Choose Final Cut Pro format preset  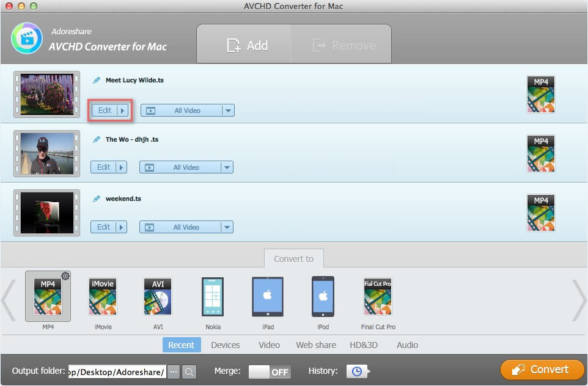click(x=378, y=296)
